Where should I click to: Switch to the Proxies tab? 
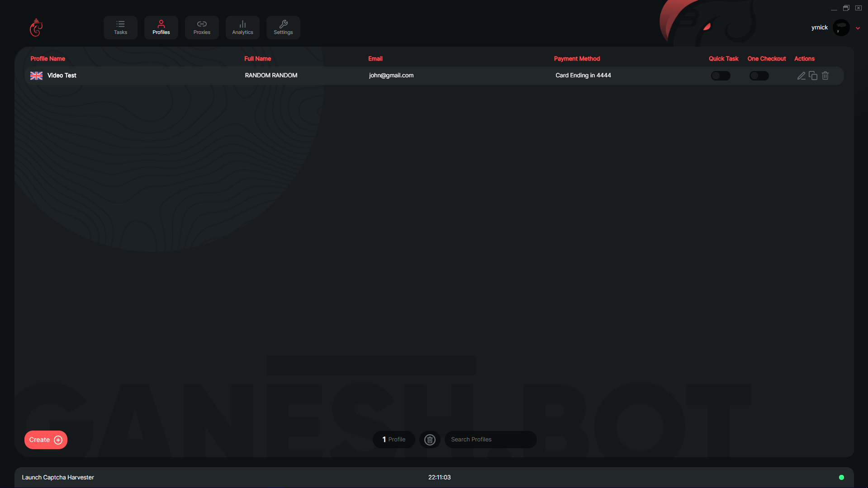202,28
